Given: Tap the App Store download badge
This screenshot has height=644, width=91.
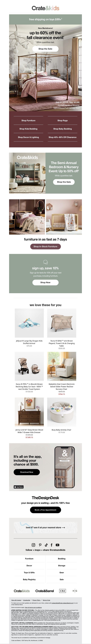Looking at the screenshot, I should click(x=19, y=487).
